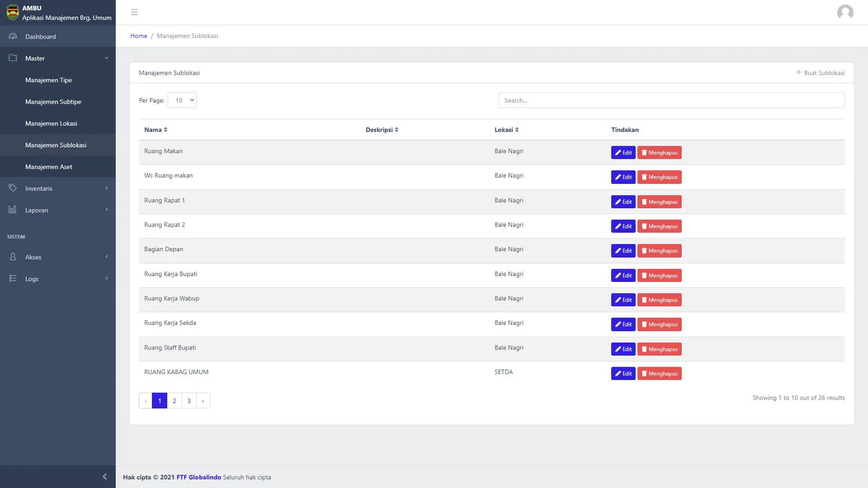Image resolution: width=868 pixels, height=488 pixels.
Task: Open the user profile avatar
Action: (x=845, y=12)
